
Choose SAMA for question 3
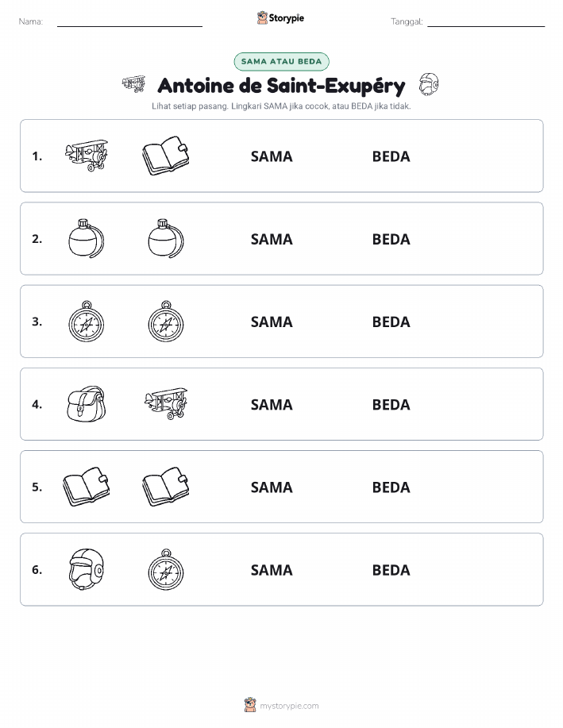coord(272,322)
